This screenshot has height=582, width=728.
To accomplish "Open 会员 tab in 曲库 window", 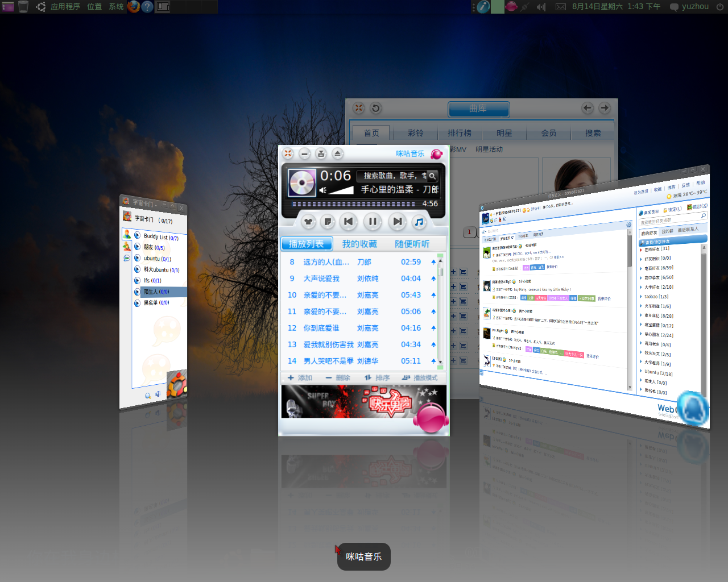I will 549,133.
